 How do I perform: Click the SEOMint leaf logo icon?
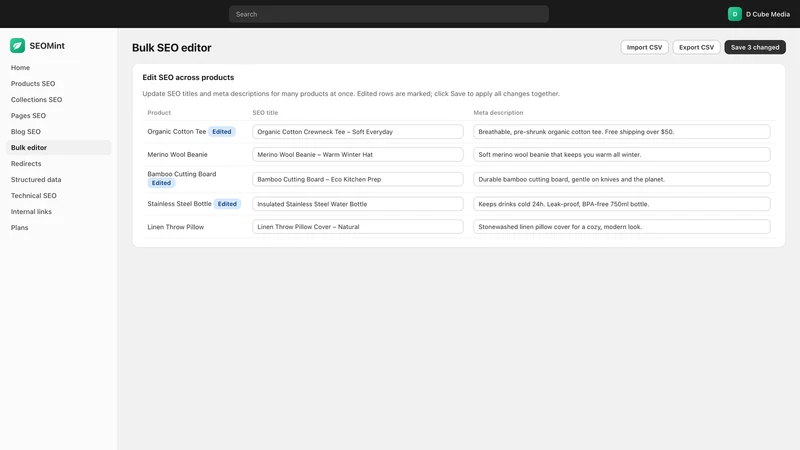(17, 45)
